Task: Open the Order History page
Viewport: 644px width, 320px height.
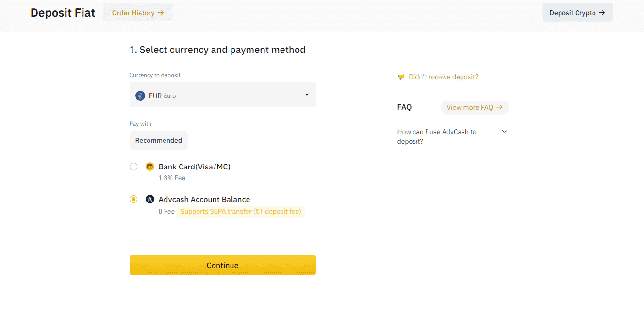Action: coord(138,13)
